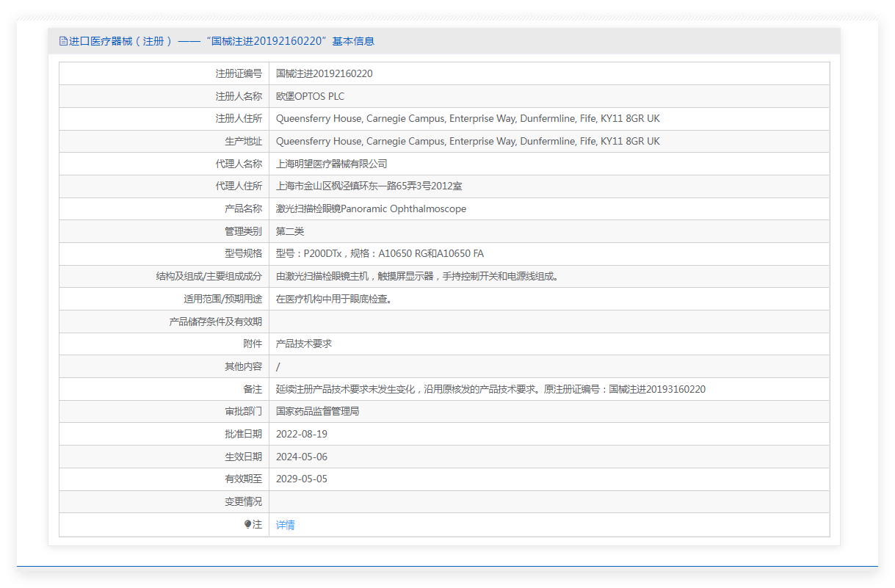
Task: Click the lightbulb icon beside 注
Action: pos(248,524)
